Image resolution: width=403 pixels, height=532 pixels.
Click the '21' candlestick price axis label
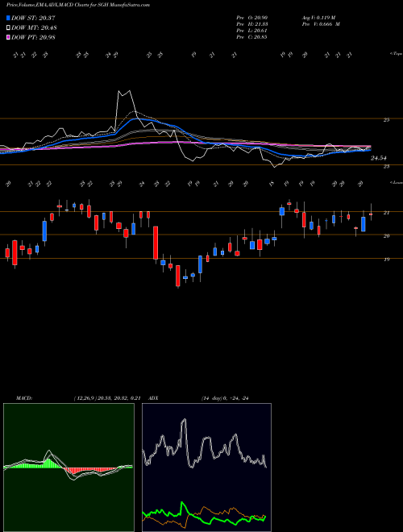pyautogui.click(x=386, y=213)
